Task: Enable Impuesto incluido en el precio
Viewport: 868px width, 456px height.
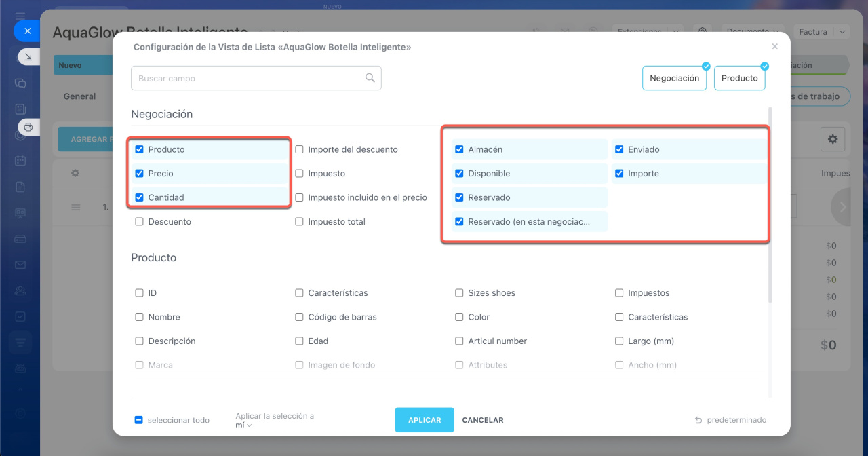Action: [x=299, y=197]
